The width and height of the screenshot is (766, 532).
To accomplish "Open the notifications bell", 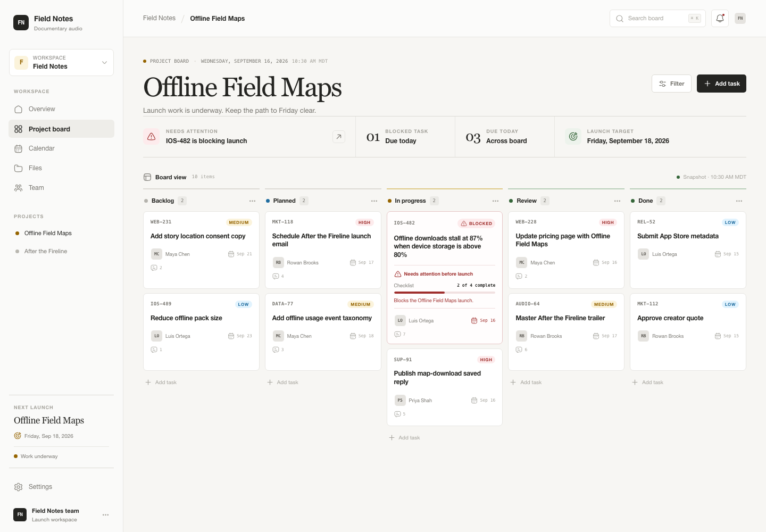I will pos(720,18).
